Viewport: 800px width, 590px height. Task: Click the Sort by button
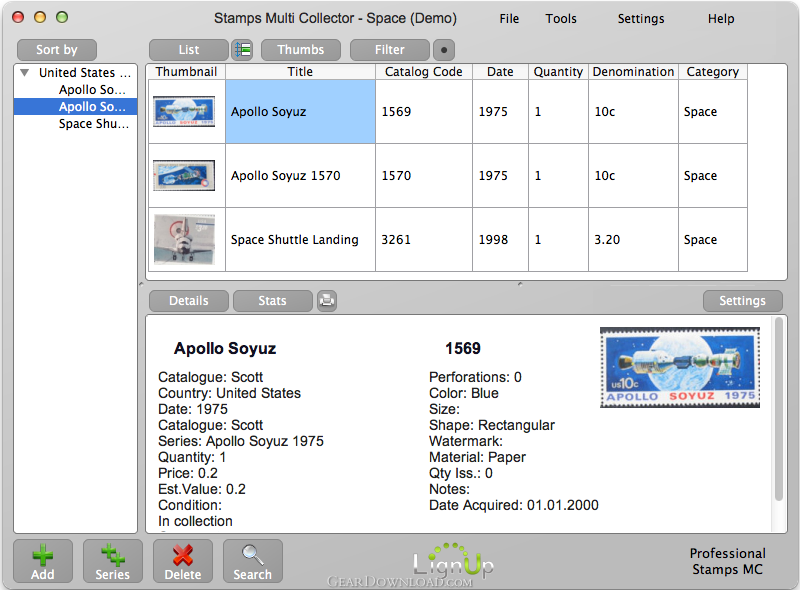[57, 50]
